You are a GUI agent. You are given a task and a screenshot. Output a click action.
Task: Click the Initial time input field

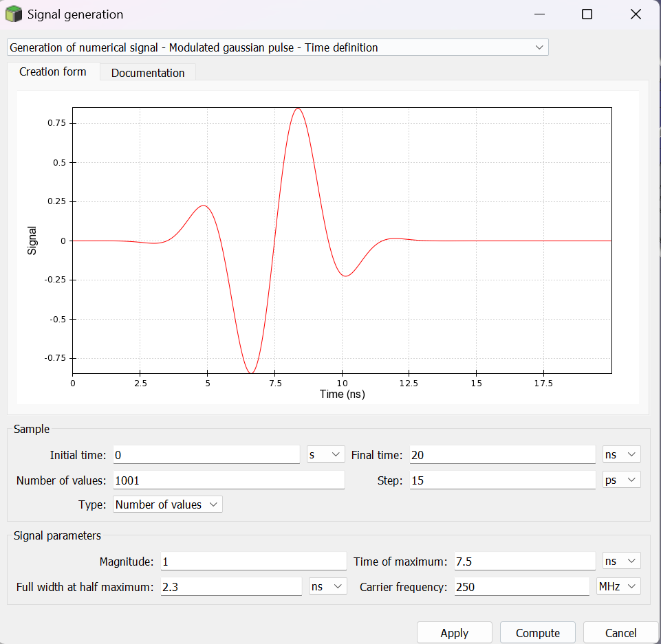(206, 455)
